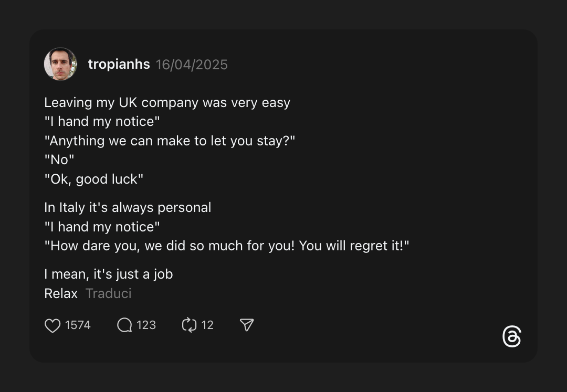Viewport: 567px width, 392px height.
Task: Click the "How dare you" quote line
Action: (x=226, y=246)
